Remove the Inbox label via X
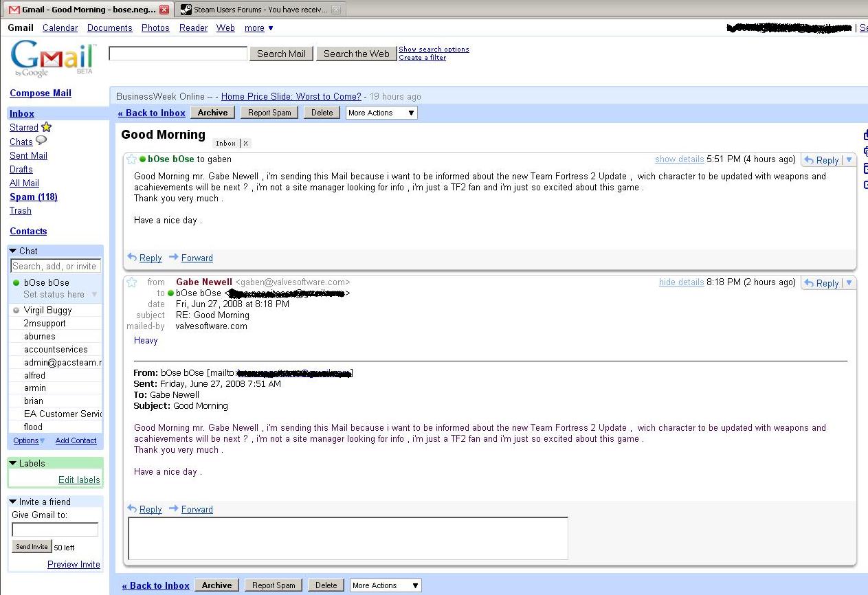868x595 pixels. (x=246, y=144)
